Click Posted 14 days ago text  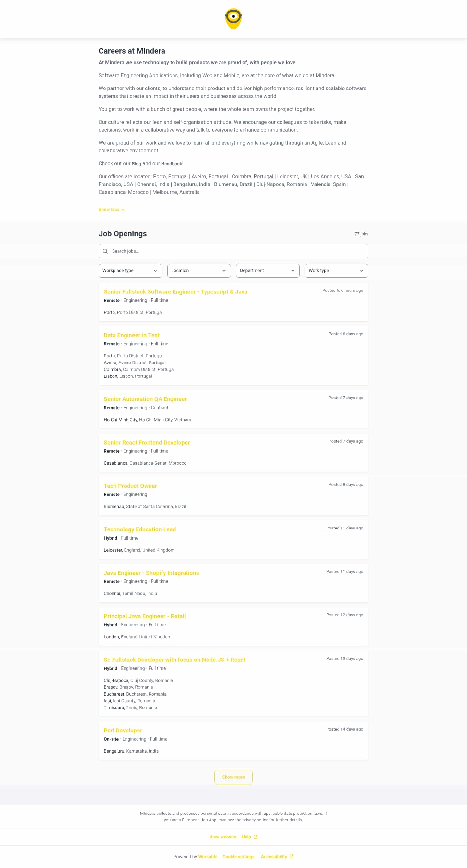point(345,729)
